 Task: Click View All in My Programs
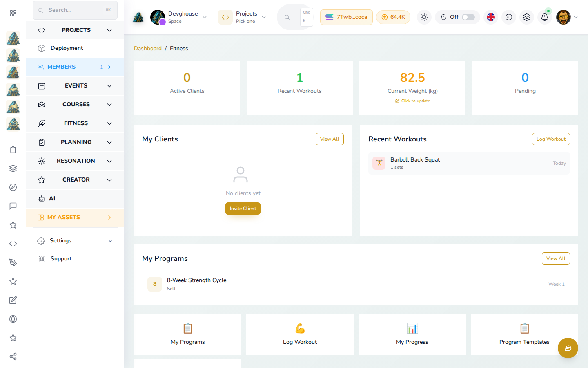[556, 258]
